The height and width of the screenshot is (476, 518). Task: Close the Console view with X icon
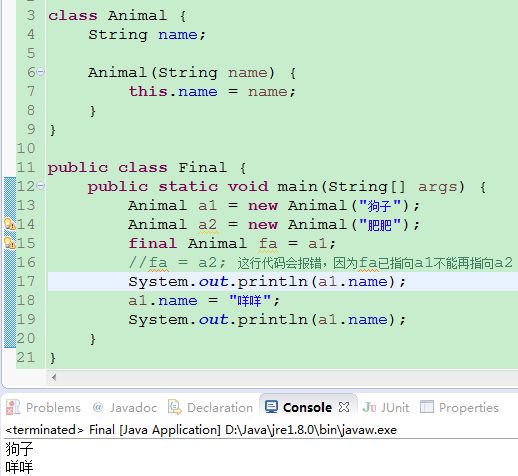tap(344, 407)
